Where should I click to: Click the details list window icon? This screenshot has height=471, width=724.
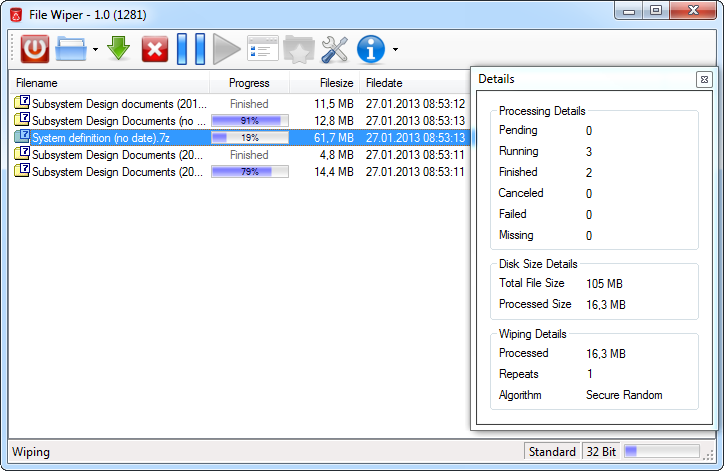click(x=263, y=48)
